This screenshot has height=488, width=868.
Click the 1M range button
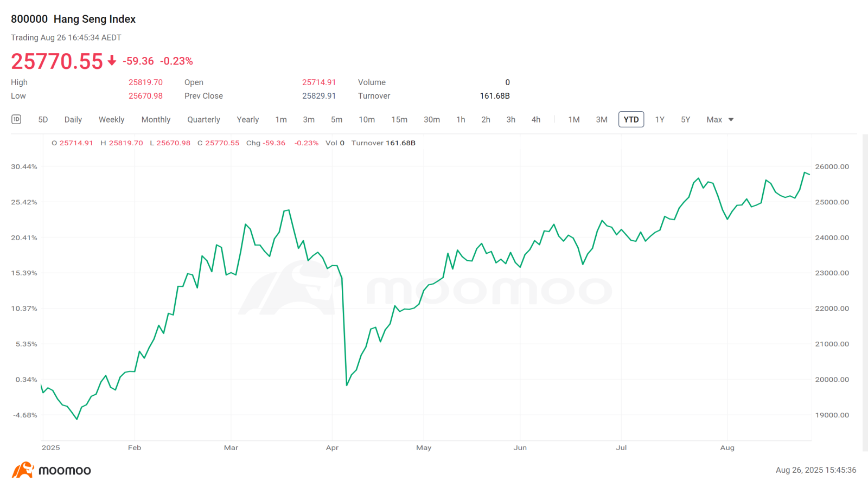574,119
